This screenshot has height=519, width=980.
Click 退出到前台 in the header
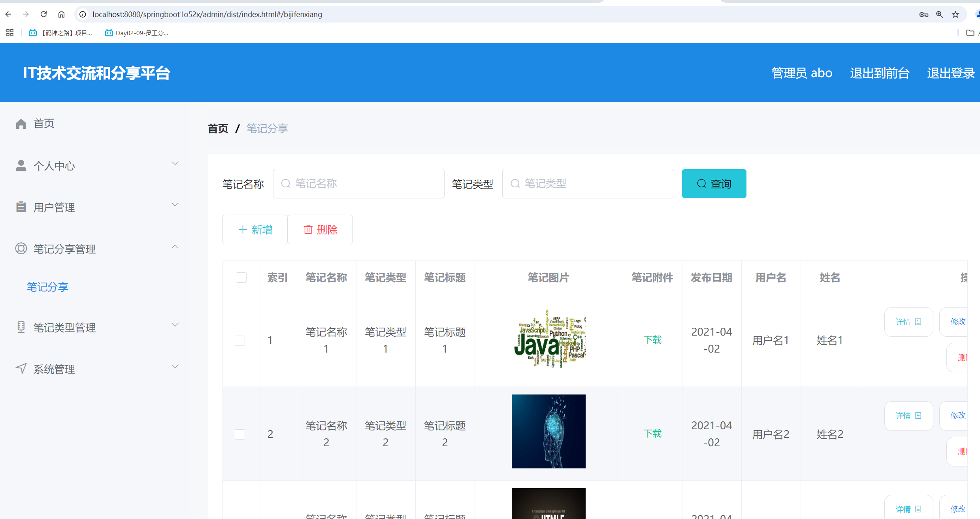pyautogui.click(x=880, y=73)
